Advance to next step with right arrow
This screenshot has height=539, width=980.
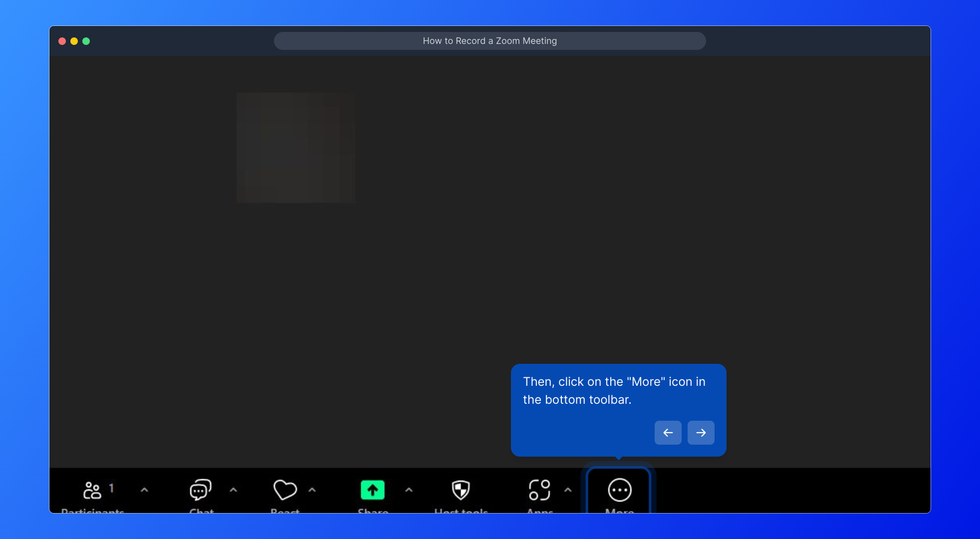pyautogui.click(x=701, y=433)
